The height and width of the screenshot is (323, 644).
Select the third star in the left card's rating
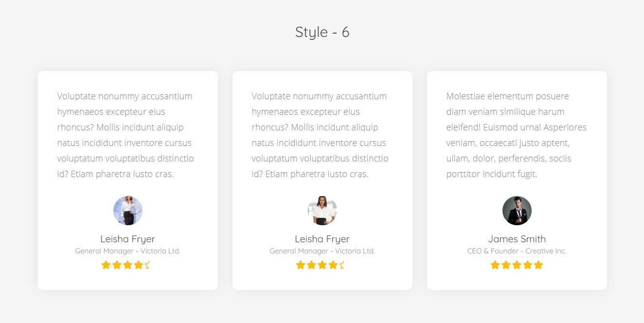[x=127, y=265]
